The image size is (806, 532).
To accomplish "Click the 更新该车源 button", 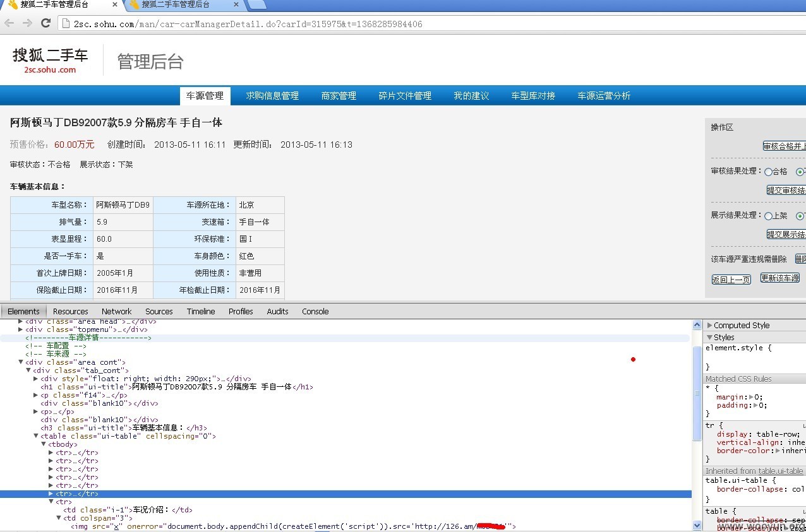I will 780,278.
